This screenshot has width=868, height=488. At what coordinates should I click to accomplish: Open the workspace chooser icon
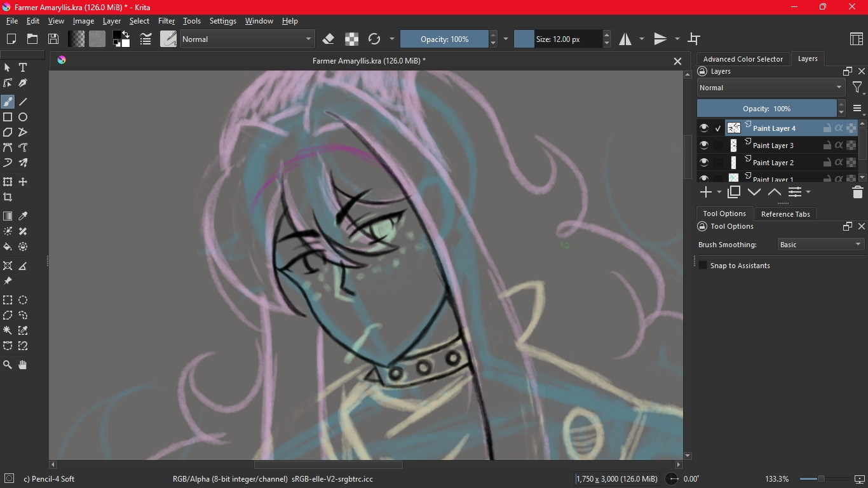point(856,39)
